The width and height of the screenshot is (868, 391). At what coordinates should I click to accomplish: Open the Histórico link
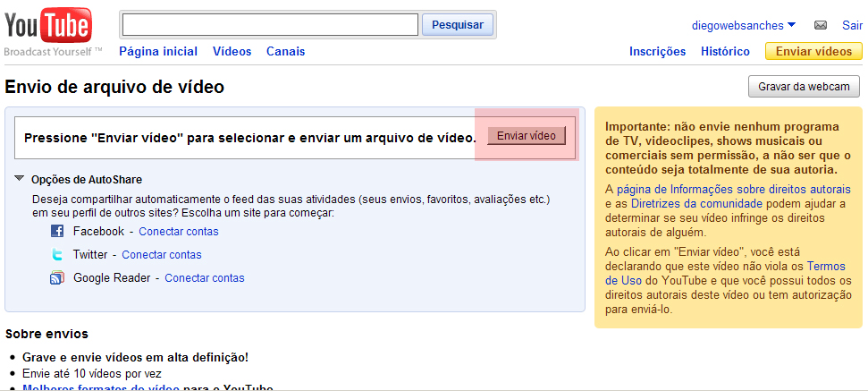(x=725, y=52)
